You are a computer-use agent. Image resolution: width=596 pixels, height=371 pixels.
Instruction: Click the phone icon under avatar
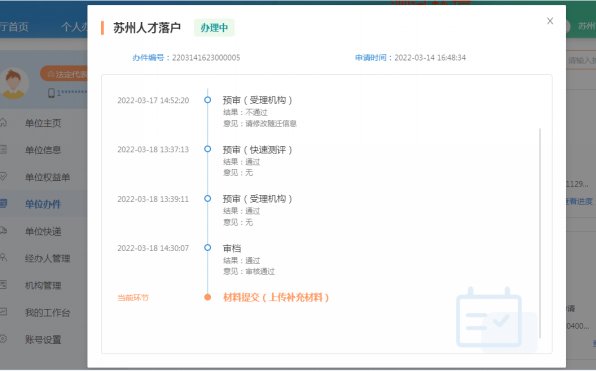click(x=51, y=93)
